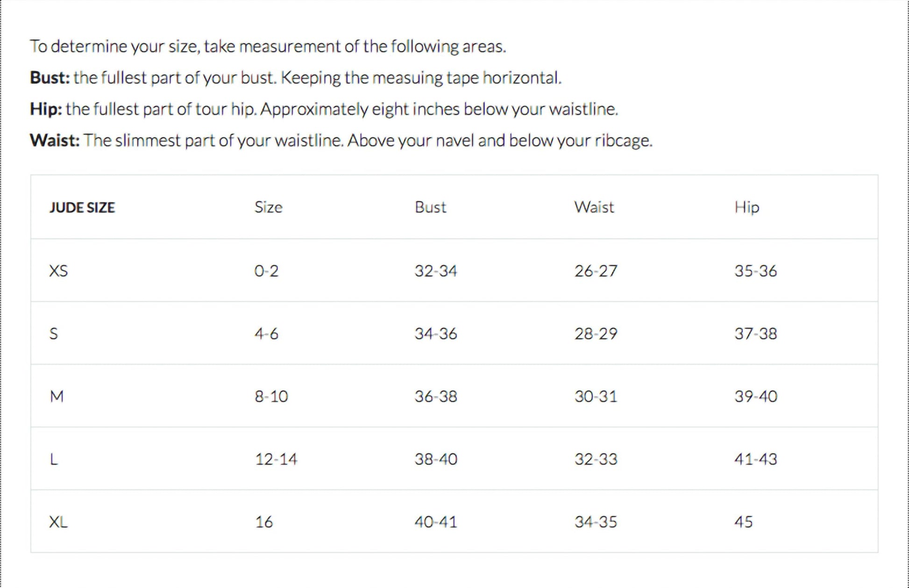Select the 37-38 hip measurement cell

tap(755, 333)
